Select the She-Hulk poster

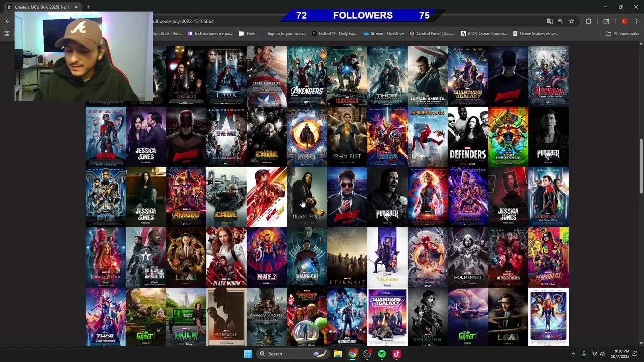tap(186, 317)
